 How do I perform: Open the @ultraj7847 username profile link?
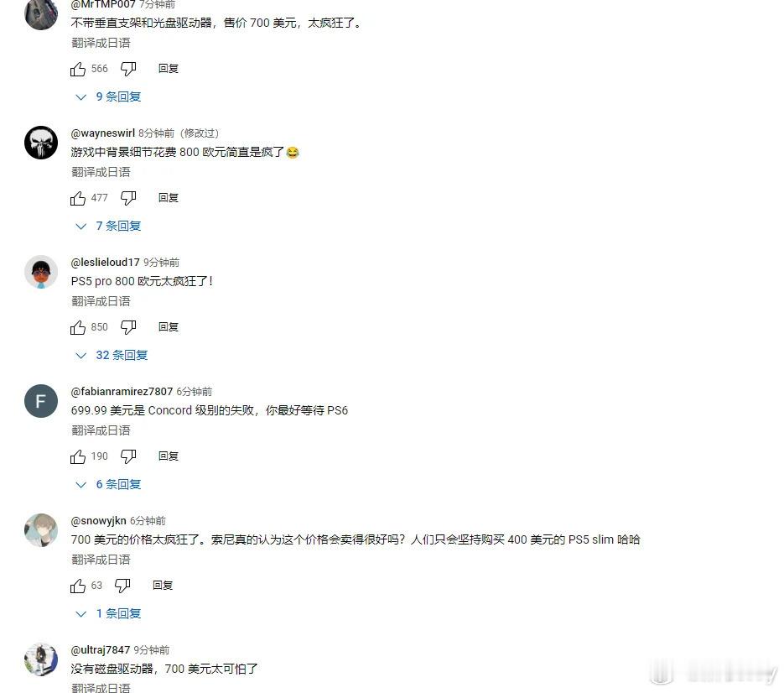pos(101,649)
